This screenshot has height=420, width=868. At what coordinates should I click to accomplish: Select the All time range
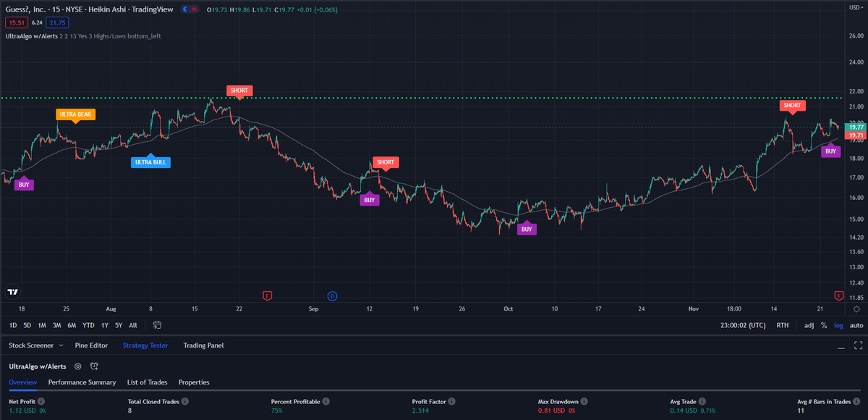coord(133,325)
